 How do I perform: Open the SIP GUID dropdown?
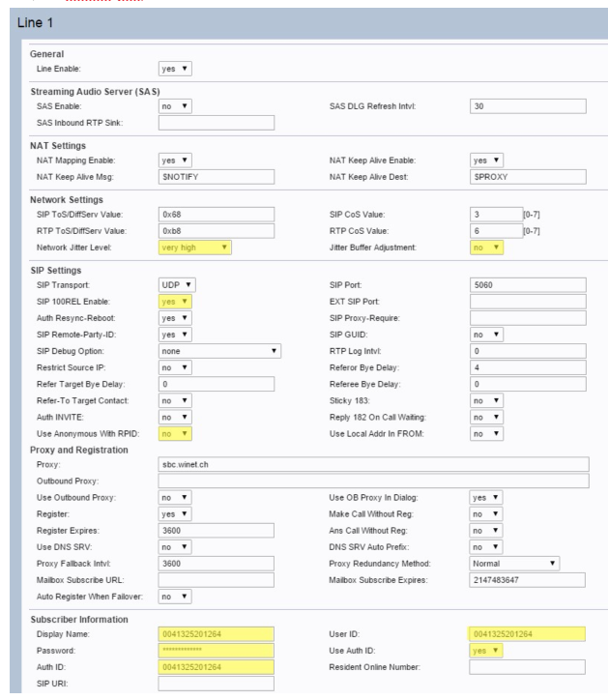pyautogui.click(x=486, y=335)
